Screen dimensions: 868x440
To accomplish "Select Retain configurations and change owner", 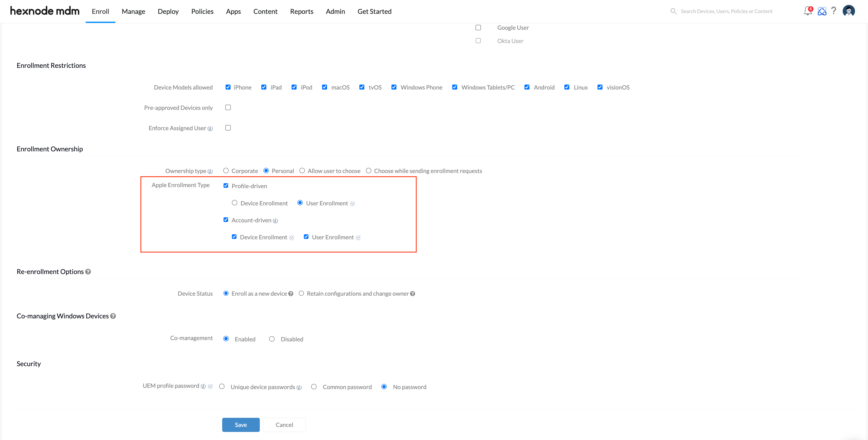I will pos(301,293).
